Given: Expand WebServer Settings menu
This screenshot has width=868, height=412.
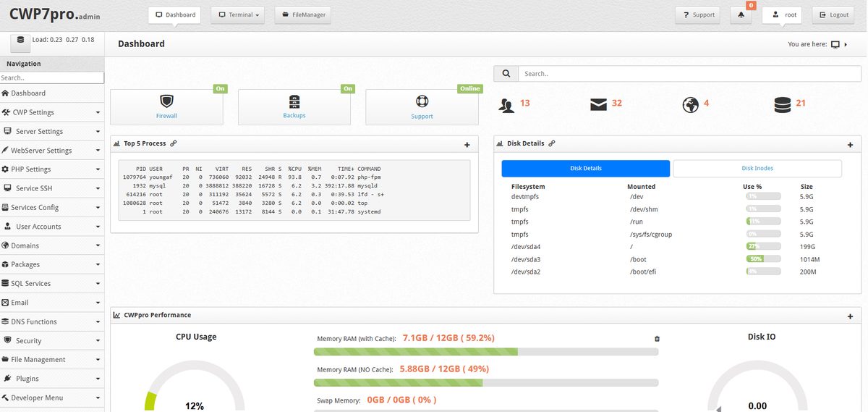Looking at the screenshot, I should pyautogui.click(x=52, y=151).
